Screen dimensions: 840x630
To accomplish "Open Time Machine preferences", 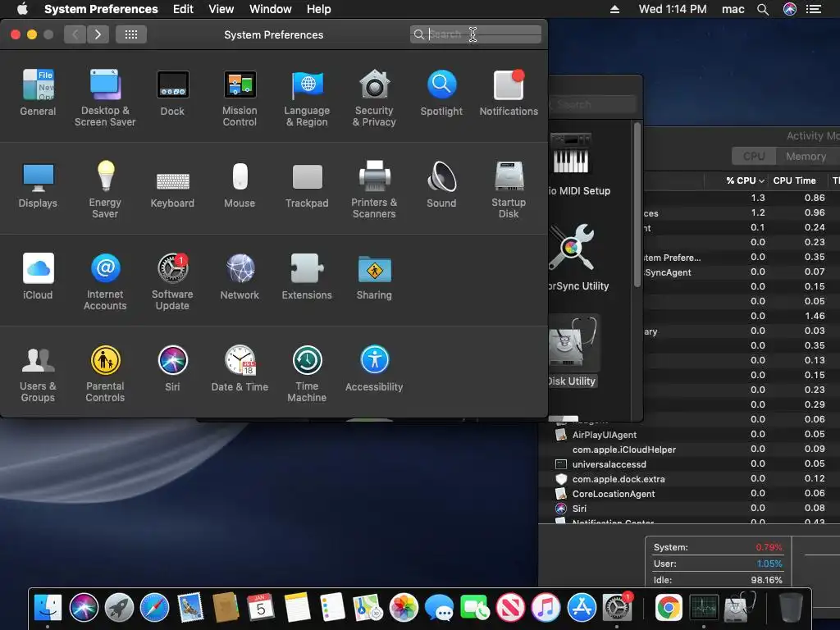I will click(x=307, y=374).
